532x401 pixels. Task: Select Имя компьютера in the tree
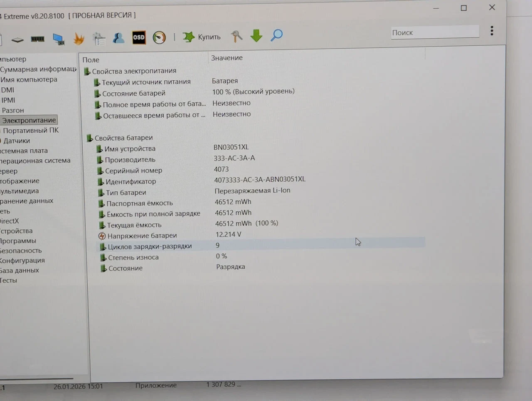click(x=29, y=79)
